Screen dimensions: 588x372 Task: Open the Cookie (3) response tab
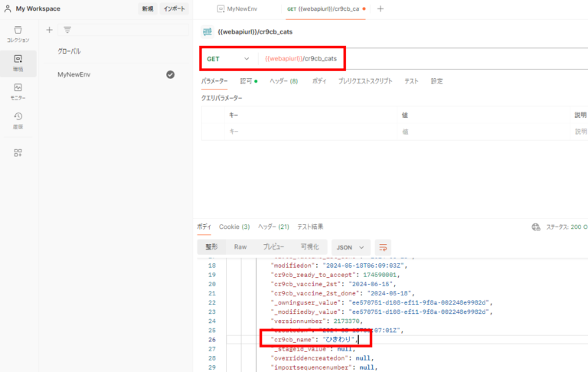tap(234, 227)
